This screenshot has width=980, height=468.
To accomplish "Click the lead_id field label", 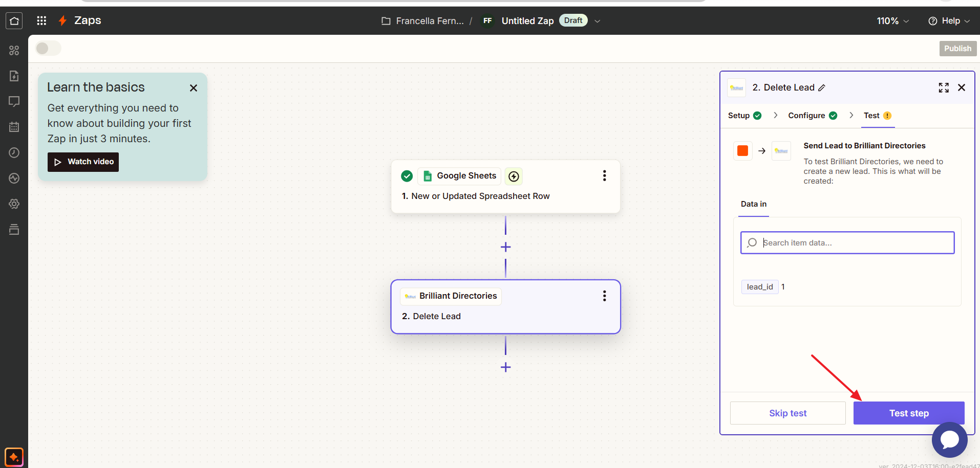I will (760, 287).
